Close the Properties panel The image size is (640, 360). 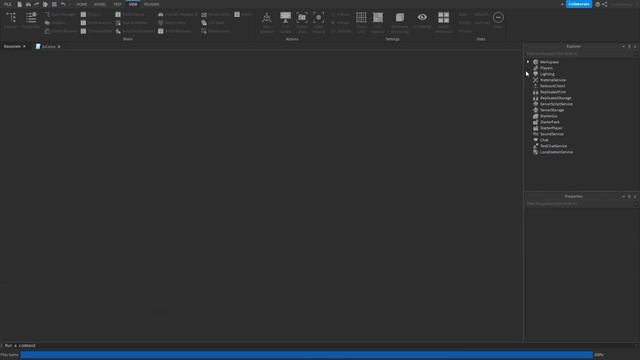coord(635,197)
